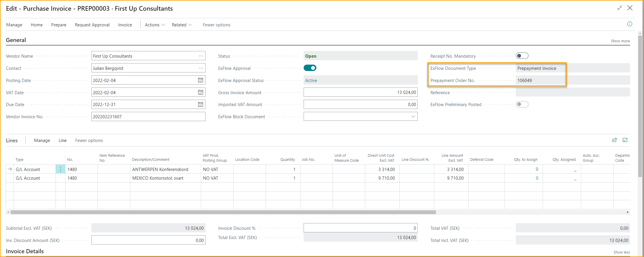This screenshot has width=644, height=257.
Task: Click Fewer options in top action bar
Action: (x=216, y=25)
